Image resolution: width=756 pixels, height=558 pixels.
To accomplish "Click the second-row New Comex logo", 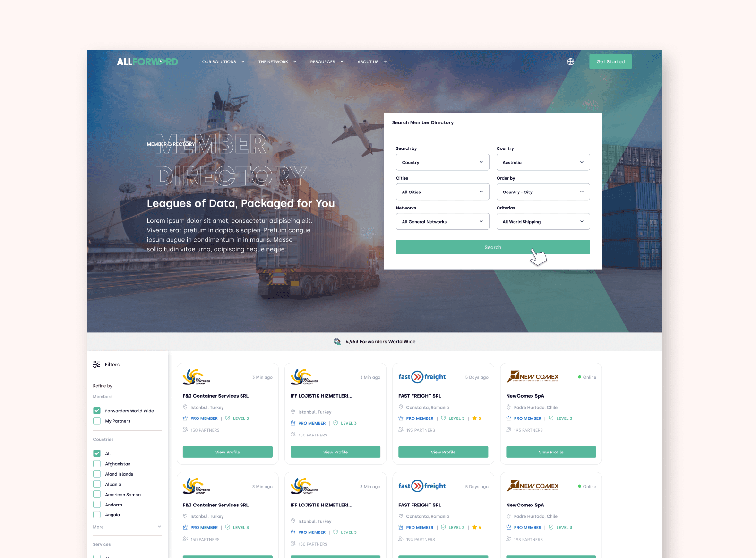I will click(x=533, y=486).
